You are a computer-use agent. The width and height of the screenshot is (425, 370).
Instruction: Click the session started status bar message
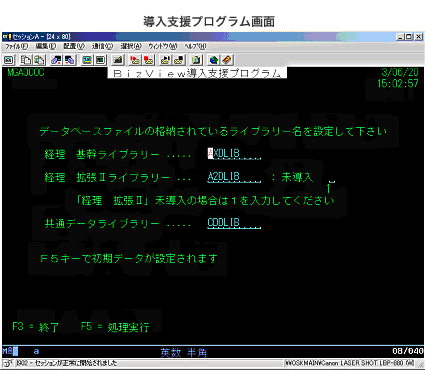click(x=67, y=363)
